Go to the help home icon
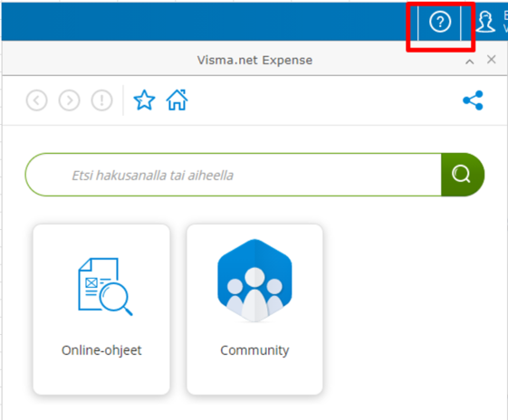 coord(177,100)
